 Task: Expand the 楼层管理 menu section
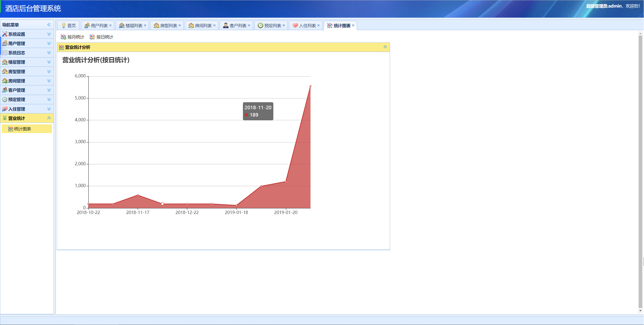tap(49, 62)
